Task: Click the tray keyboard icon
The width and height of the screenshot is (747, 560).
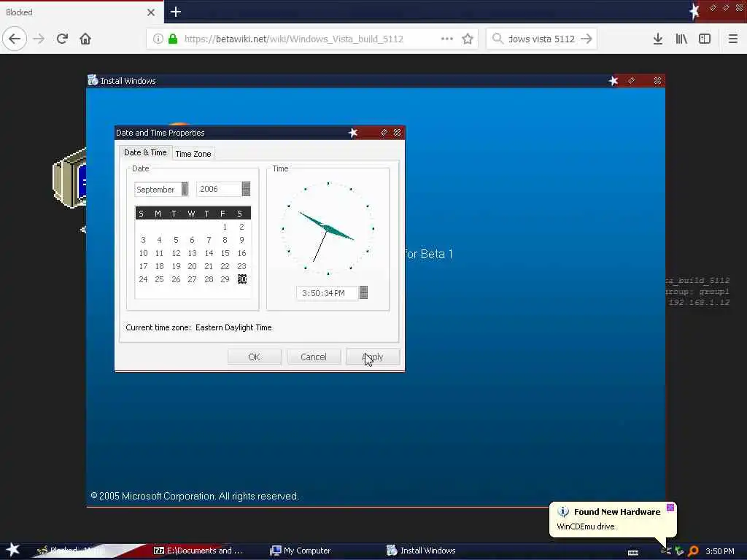Action: click(x=633, y=553)
